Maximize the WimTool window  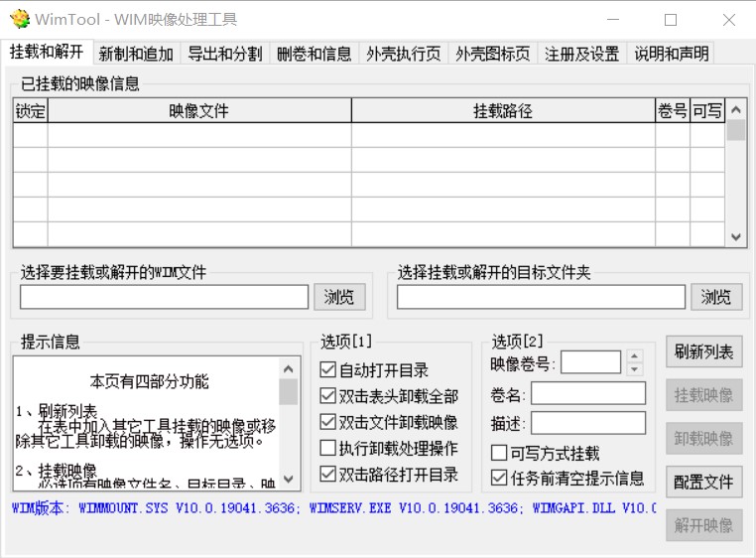(671, 19)
